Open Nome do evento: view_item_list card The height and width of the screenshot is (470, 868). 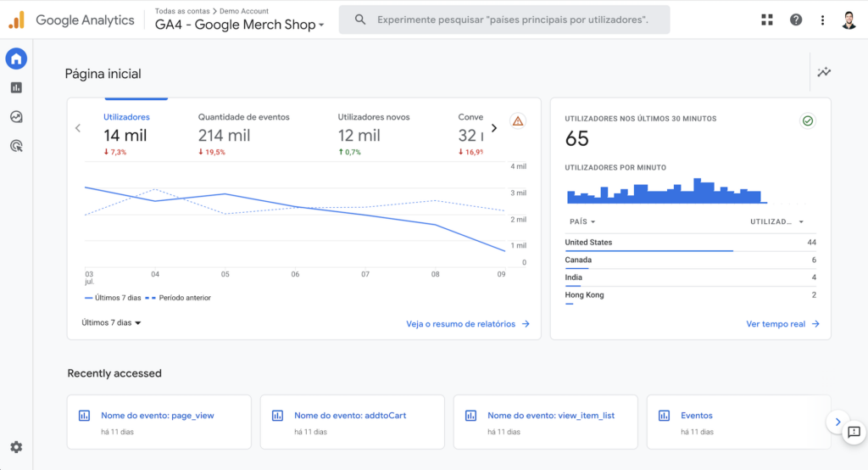coord(545,422)
